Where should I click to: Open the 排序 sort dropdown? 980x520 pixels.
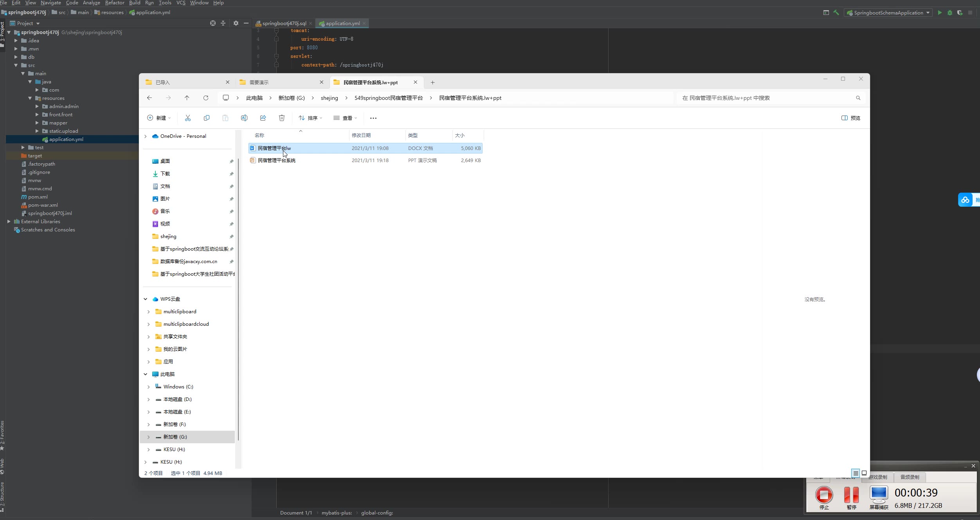[x=310, y=118]
